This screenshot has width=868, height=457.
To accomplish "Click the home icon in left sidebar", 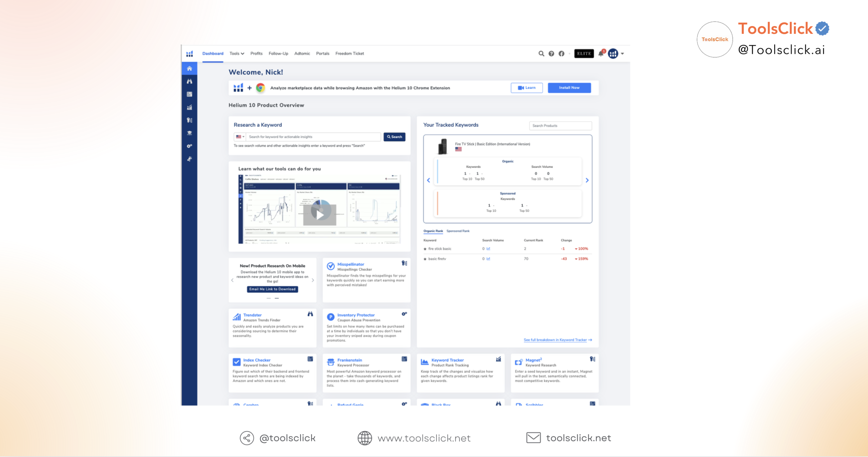I will (x=189, y=68).
